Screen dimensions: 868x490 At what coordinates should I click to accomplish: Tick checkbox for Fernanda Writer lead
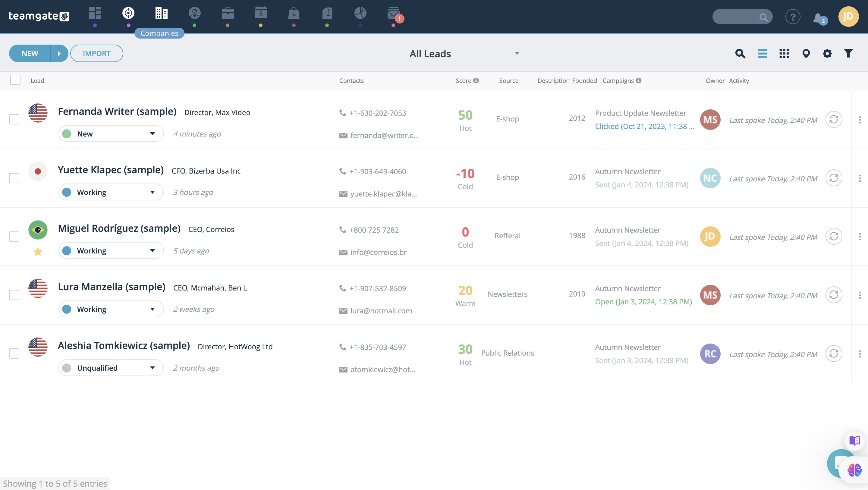[x=14, y=119]
